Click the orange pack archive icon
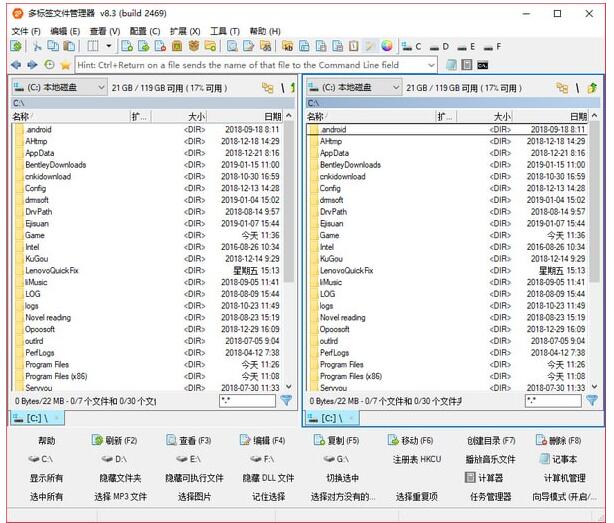 [x=177, y=46]
